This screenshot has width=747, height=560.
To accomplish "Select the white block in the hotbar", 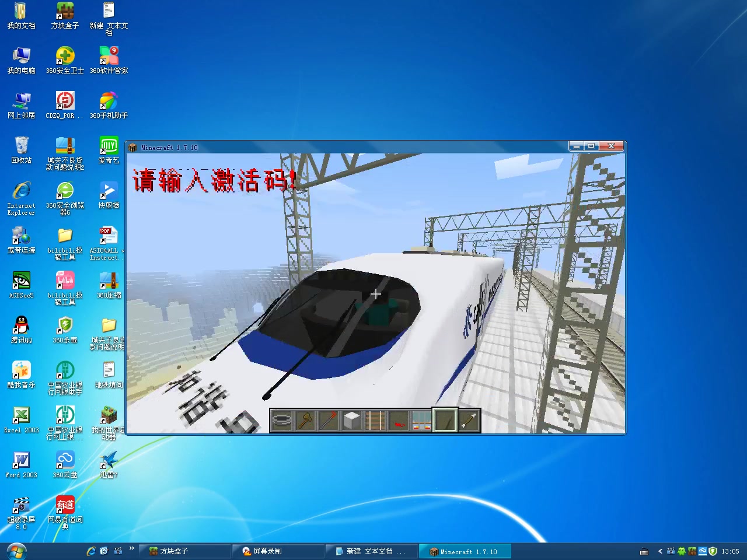I will [351, 421].
